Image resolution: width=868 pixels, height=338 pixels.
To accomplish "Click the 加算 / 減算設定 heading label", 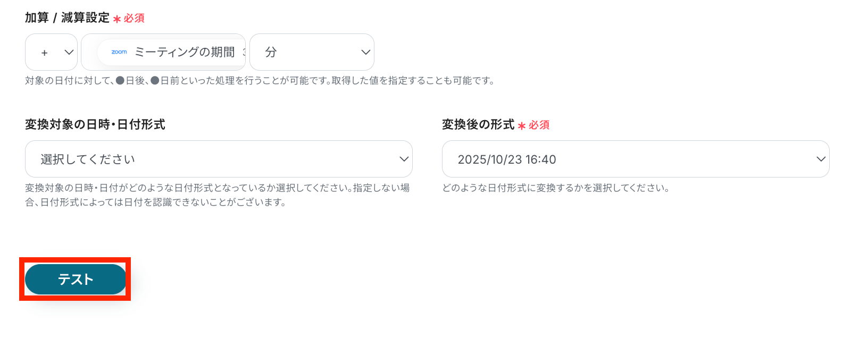I will (66, 18).
